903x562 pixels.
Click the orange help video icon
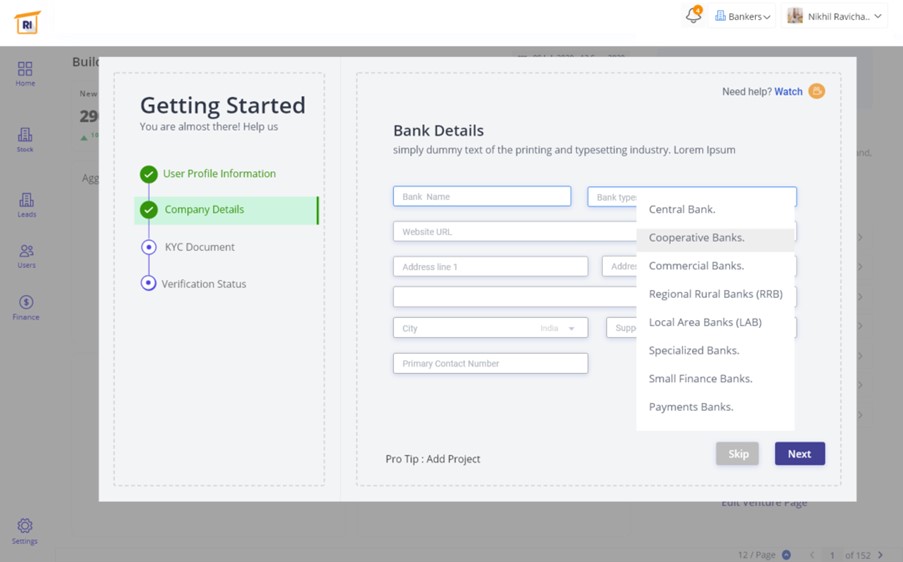coord(817,91)
